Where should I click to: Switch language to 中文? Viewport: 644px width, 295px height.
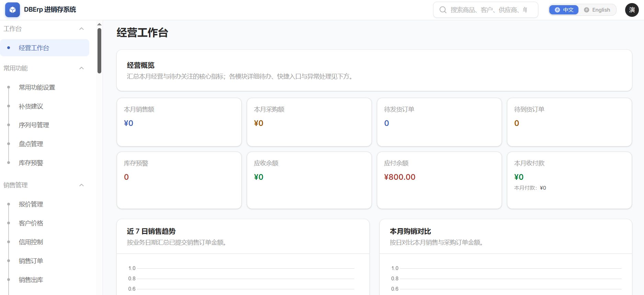click(x=564, y=10)
